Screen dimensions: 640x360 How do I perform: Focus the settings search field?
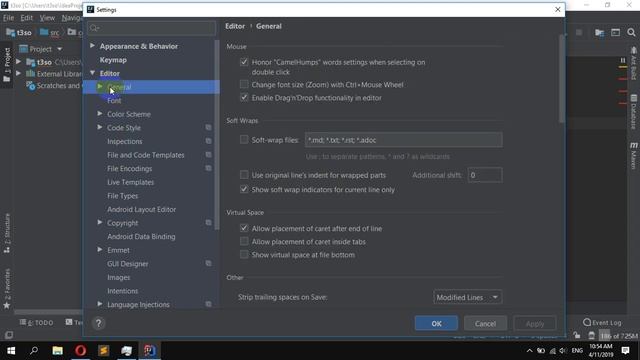[151, 28]
